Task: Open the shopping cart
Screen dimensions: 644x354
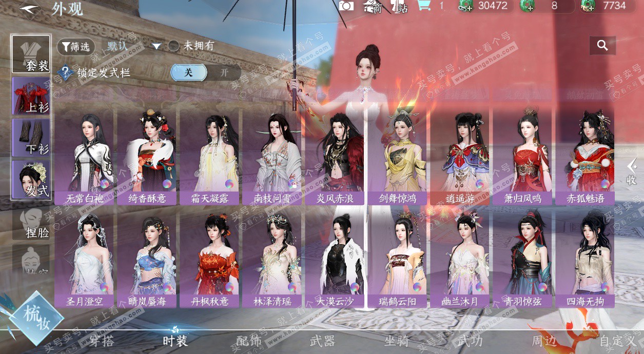Action: [x=423, y=6]
